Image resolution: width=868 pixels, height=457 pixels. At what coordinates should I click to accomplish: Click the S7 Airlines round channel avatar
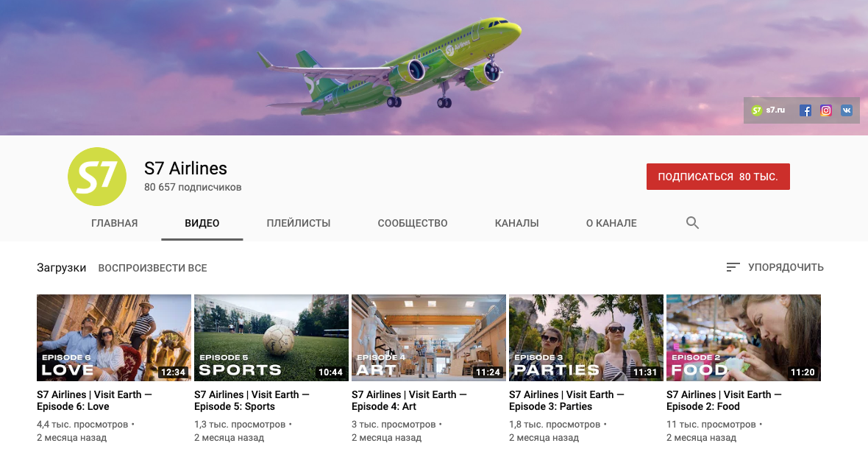coord(97,177)
